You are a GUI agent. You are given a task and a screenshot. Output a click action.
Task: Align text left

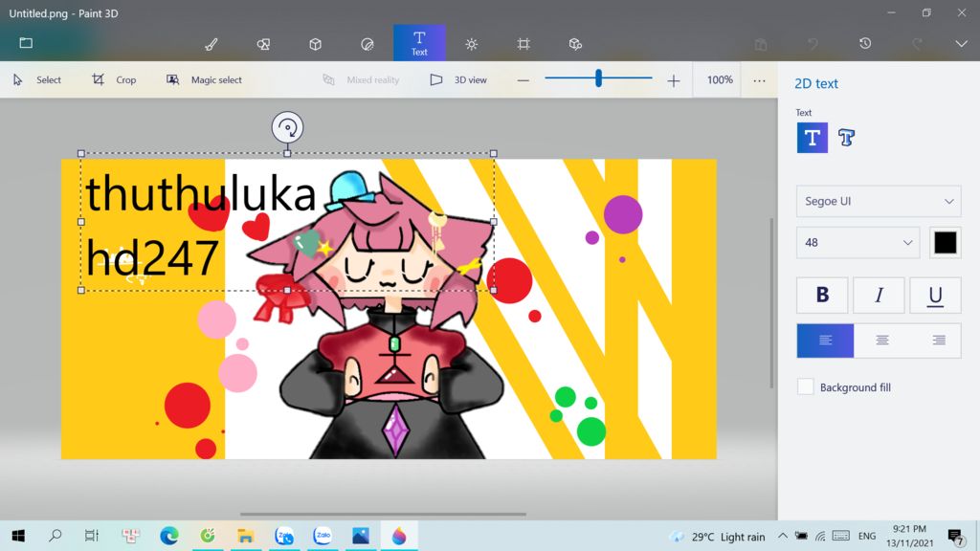825,341
